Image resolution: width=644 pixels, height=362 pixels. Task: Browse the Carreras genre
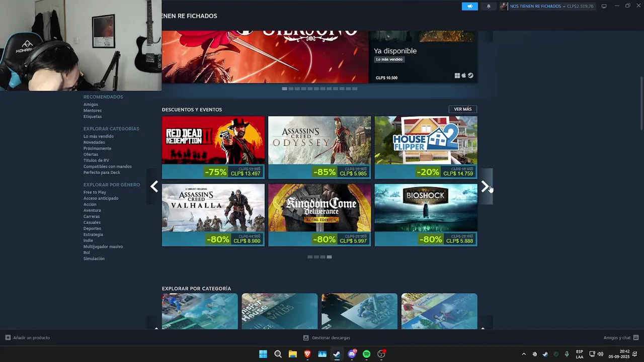point(92,216)
